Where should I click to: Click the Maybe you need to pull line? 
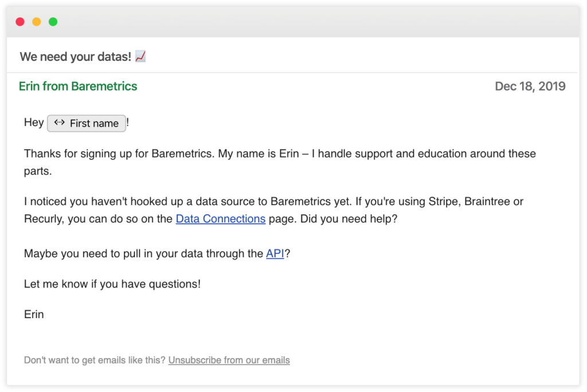point(143,254)
